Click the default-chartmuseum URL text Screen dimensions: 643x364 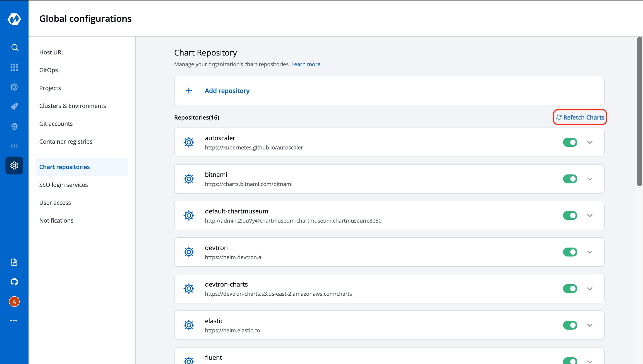pos(293,220)
